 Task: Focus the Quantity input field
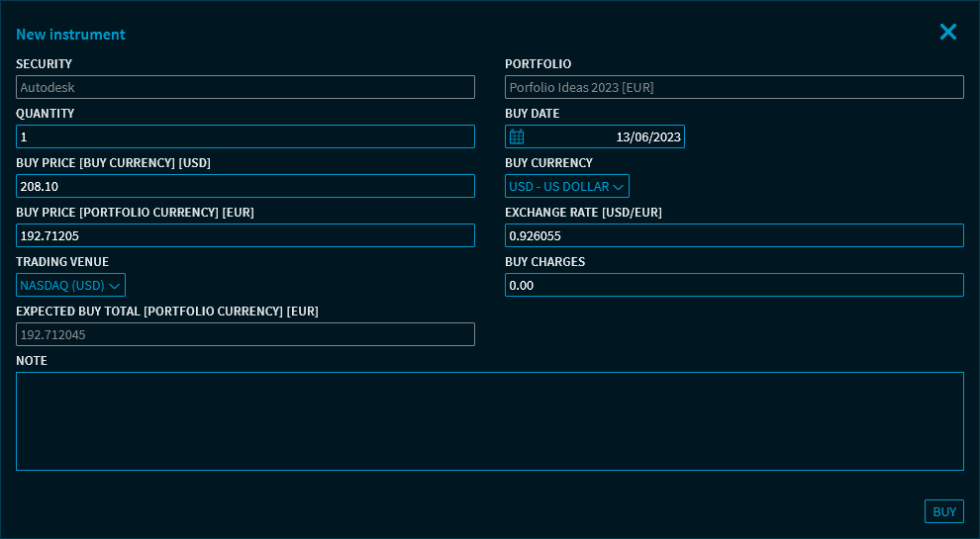point(245,136)
